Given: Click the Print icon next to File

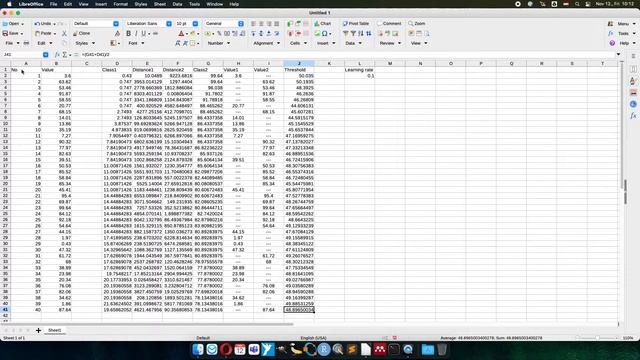Looking at the screenshot, I should (x=26, y=43).
